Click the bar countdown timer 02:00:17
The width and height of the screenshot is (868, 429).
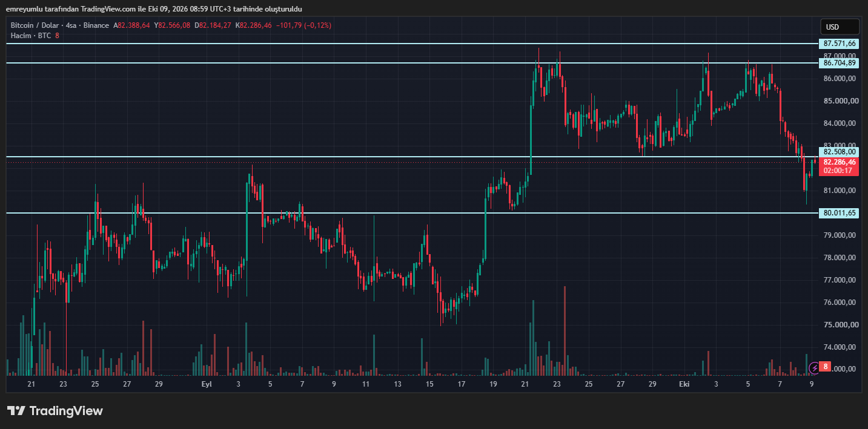click(x=839, y=171)
